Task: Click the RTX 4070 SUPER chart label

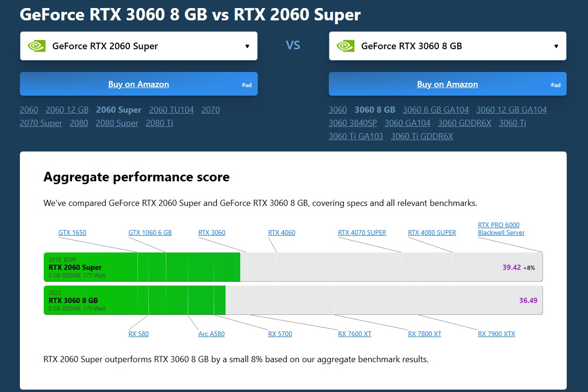Action: (362, 232)
